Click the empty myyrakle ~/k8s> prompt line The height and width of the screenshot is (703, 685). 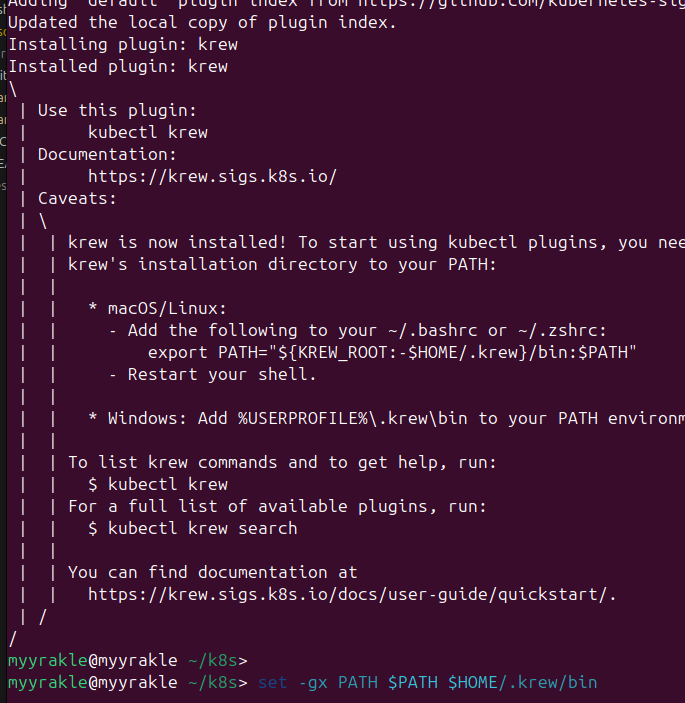point(127,660)
